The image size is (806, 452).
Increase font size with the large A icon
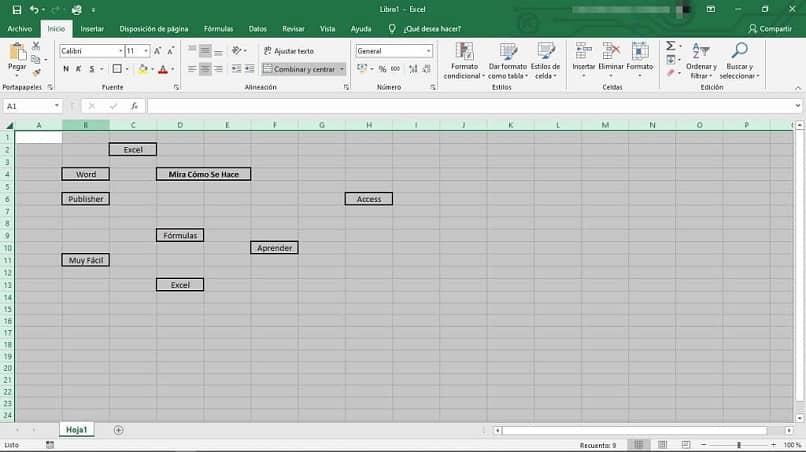point(157,51)
